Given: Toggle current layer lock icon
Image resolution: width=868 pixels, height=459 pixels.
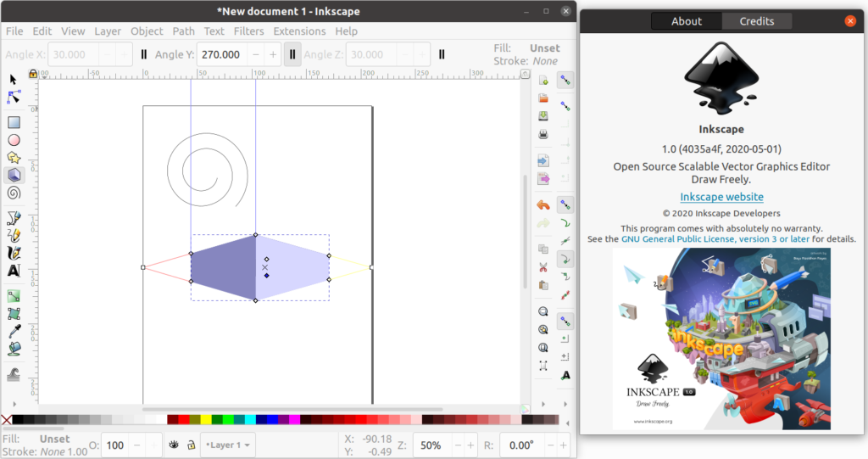Looking at the screenshot, I should pyautogui.click(x=191, y=445).
